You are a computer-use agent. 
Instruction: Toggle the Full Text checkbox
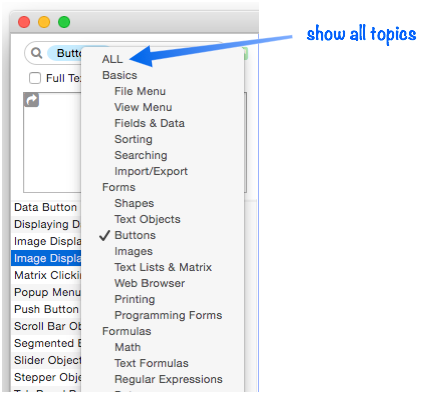pyautogui.click(x=35, y=78)
